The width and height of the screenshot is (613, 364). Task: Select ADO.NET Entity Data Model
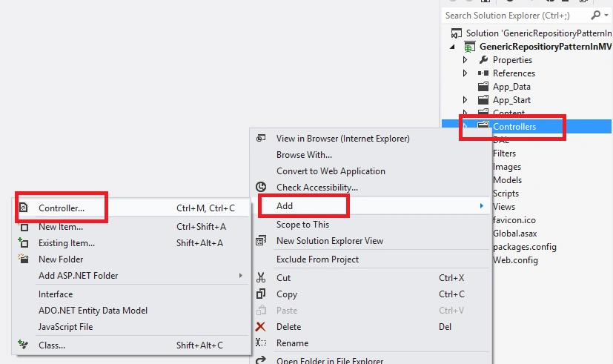131,311
